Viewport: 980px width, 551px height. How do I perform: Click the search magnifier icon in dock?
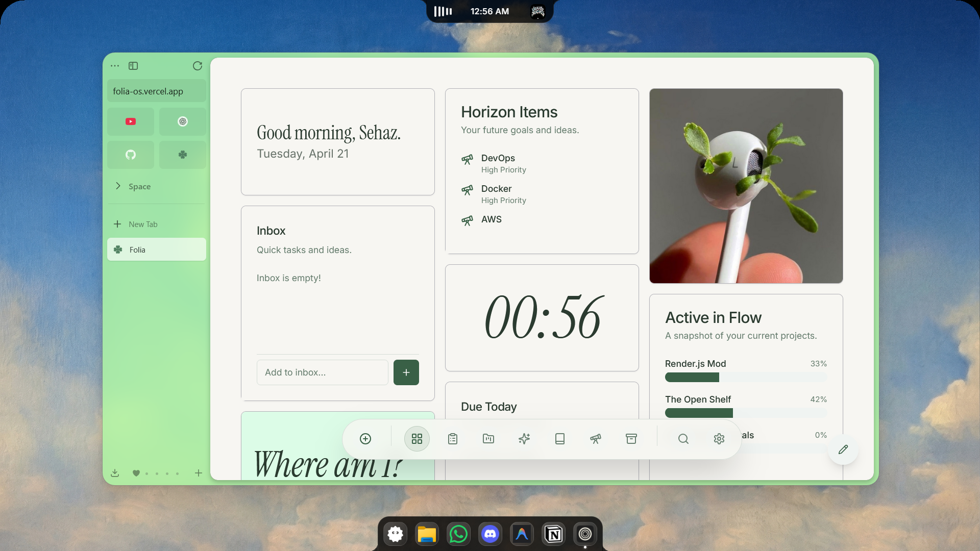point(683,439)
